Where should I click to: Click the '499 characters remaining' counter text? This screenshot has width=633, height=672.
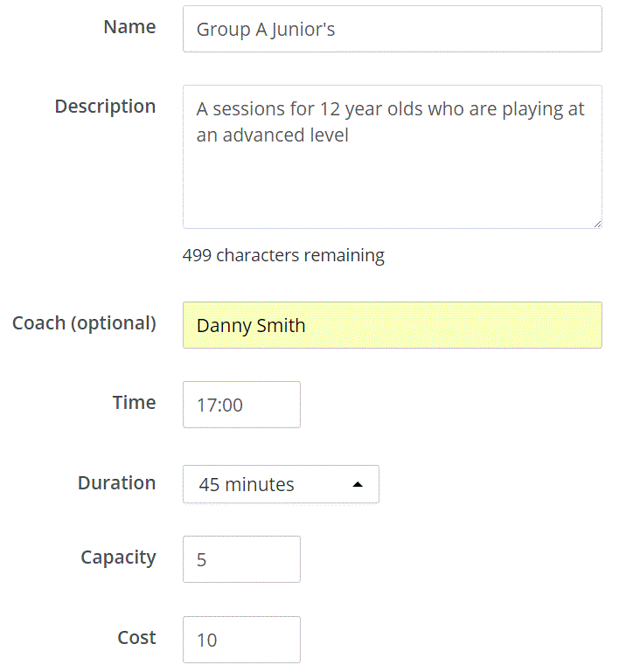point(283,256)
